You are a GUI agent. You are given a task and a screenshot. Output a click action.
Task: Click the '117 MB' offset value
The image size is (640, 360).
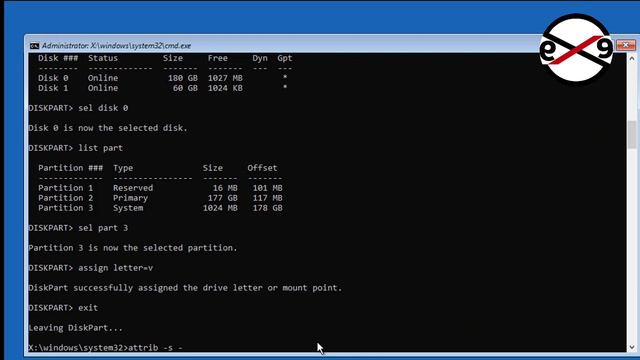coord(267,198)
